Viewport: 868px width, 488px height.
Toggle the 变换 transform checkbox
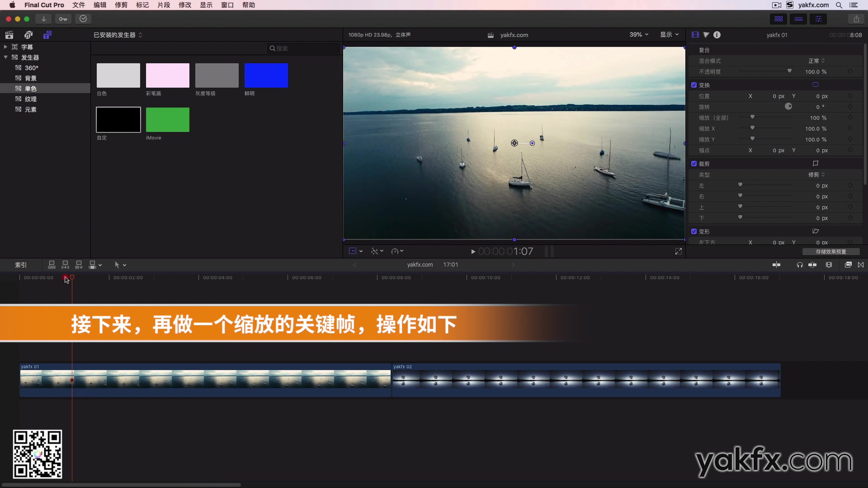(x=694, y=85)
